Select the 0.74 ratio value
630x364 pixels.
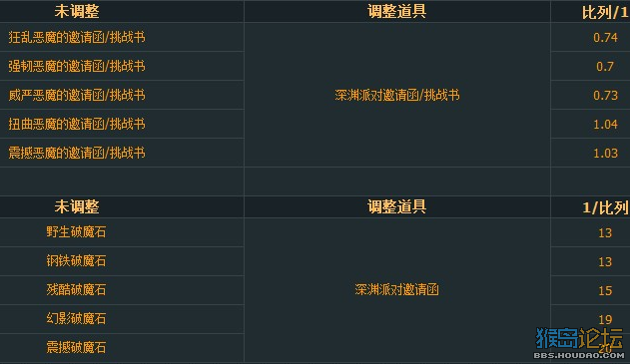(605, 37)
